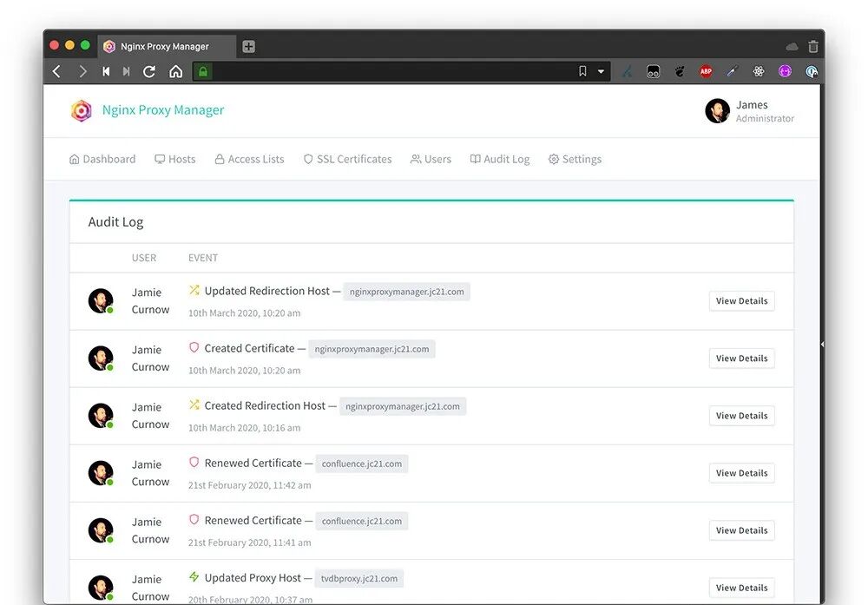868x605 pixels.
Task: Go back with the browser back arrow
Action: coord(56,71)
